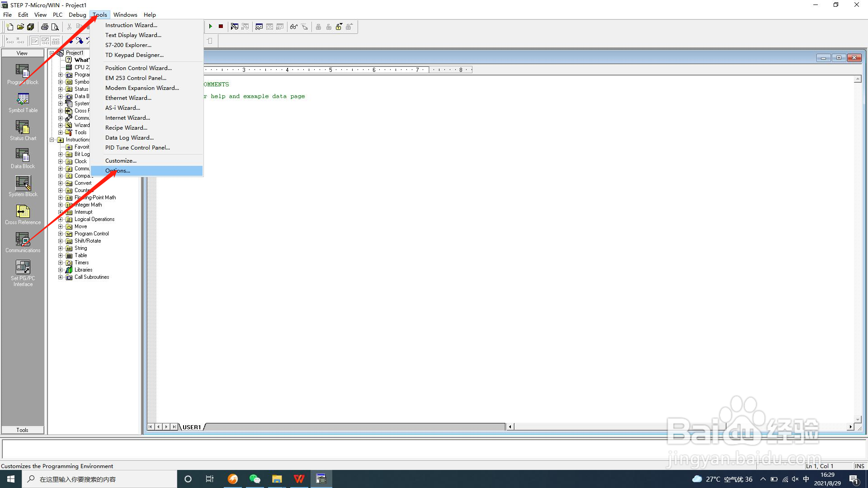Screen dimensions: 868x488
Task: Open Program Block in navigation bar
Action: click(x=23, y=75)
